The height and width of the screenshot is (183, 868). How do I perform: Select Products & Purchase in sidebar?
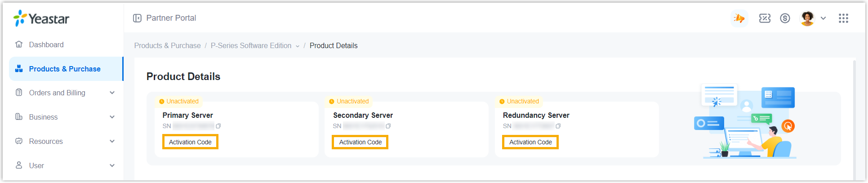tap(65, 69)
